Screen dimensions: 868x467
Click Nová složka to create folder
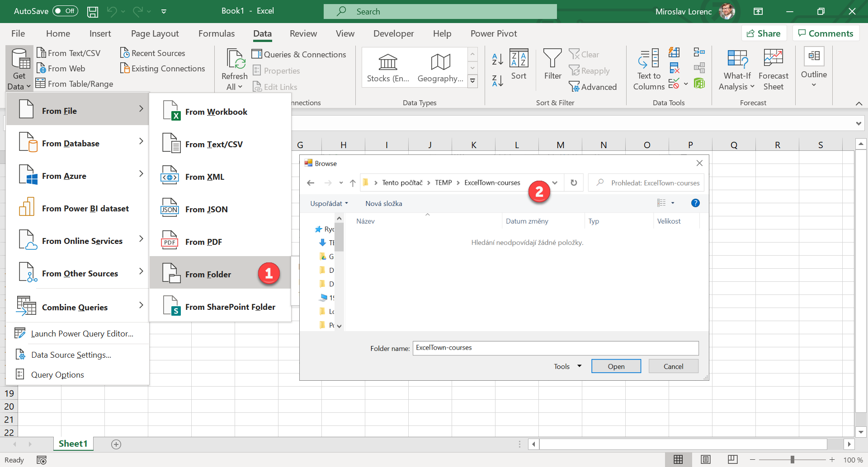[x=383, y=203]
